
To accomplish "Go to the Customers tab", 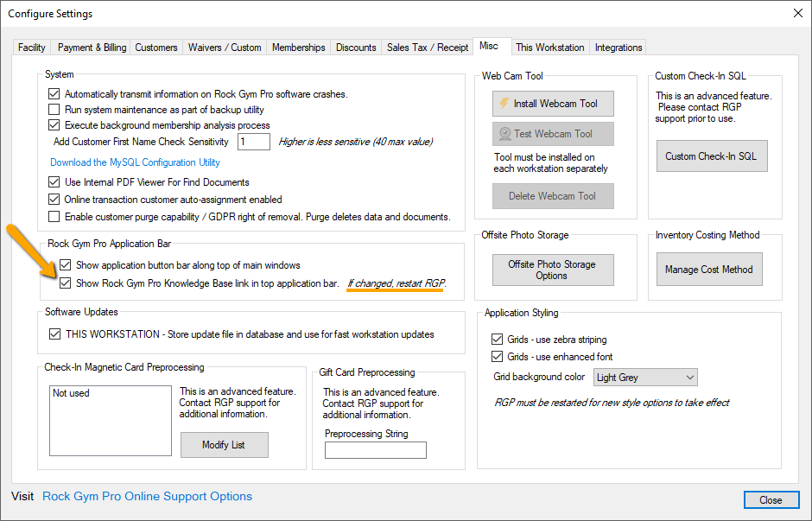I will click(155, 48).
